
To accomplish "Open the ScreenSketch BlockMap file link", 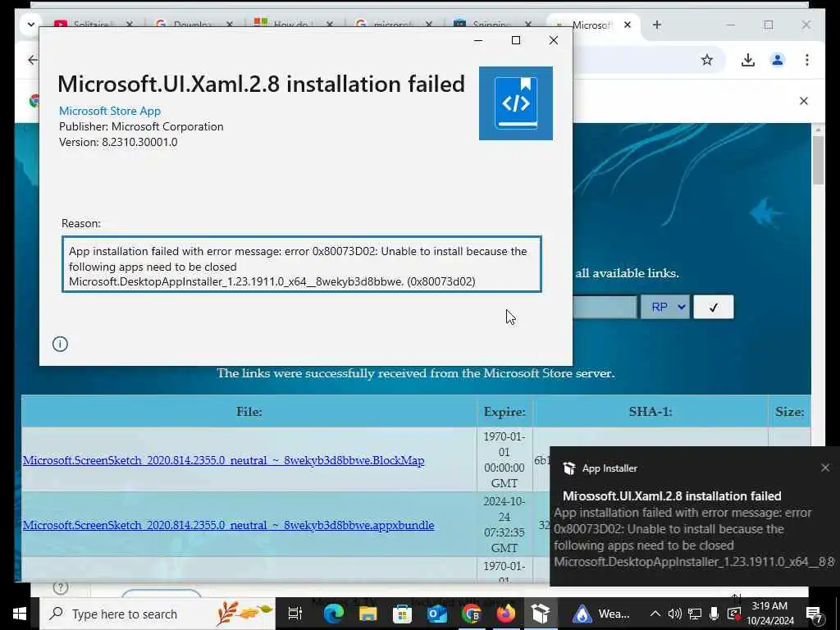I will [223, 460].
